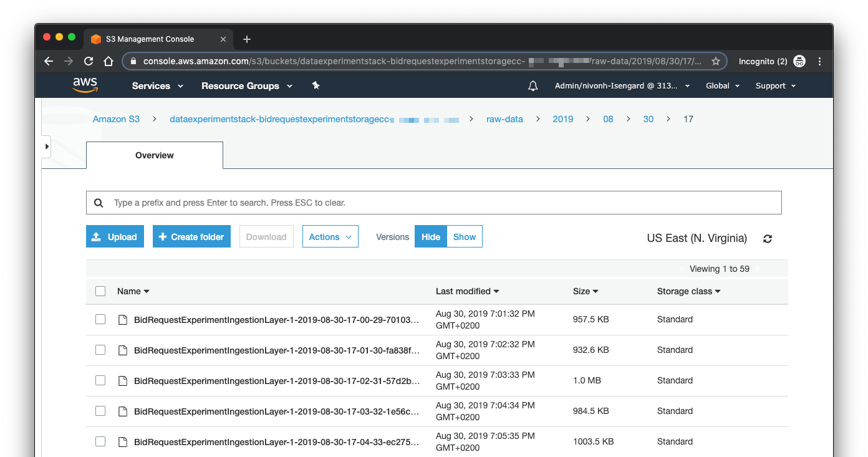Sort by Size column
Screen dimensions: 868x457
tap(586, 291)
